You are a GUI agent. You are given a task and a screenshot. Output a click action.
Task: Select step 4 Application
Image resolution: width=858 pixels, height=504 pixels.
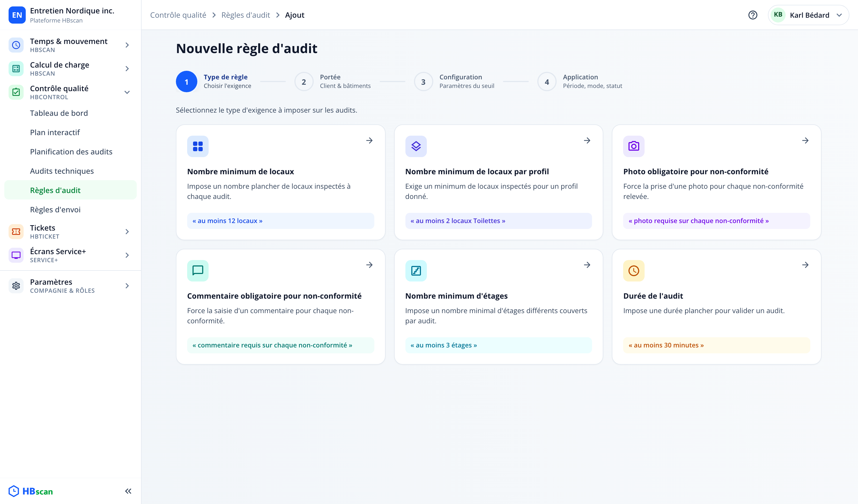click(579, 81)
